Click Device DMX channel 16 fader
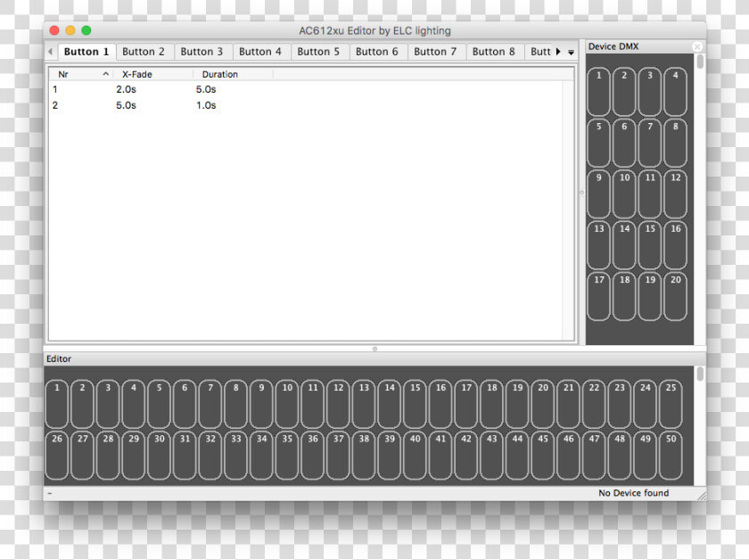The image size is (749, 560). (676, 245)
